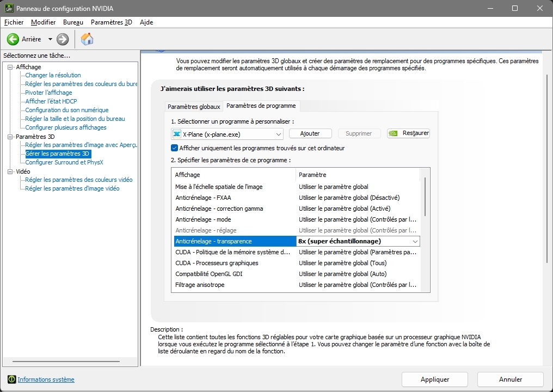Screen dimensions: 553x392
Task: Open the Fichier menu
Action: coord(14,22)
